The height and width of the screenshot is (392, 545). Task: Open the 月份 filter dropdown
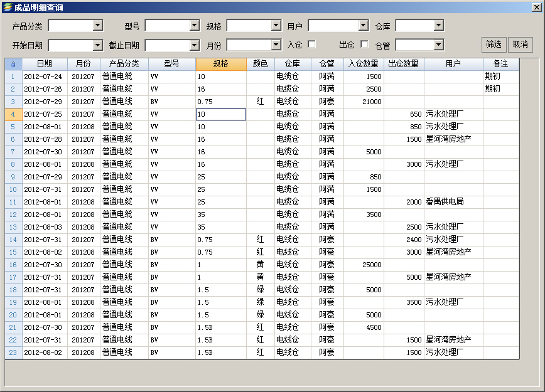(x=276, y=45)
